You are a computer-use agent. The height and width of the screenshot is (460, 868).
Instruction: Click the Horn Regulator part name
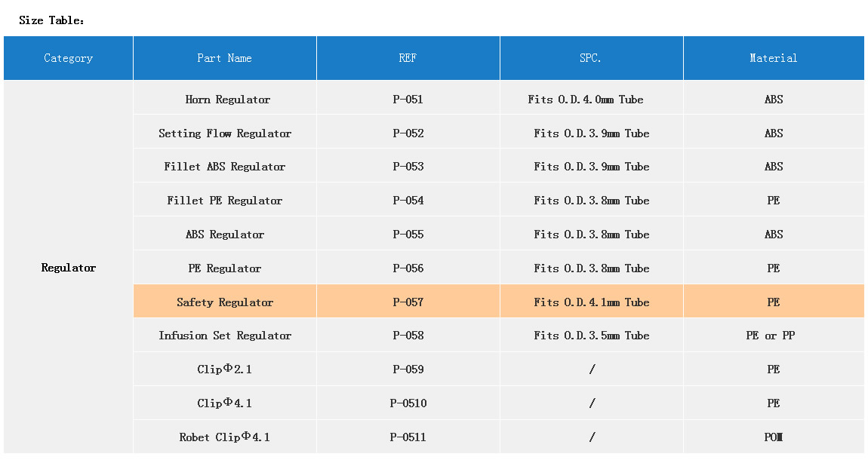[x=227, y=100]
